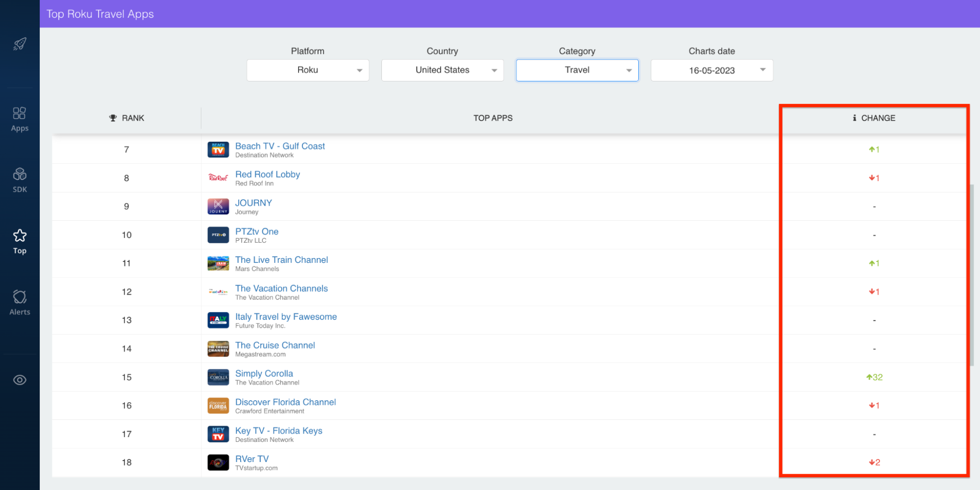Click the up 1 change for Beach TV
Viewport: 980px width, 490px height.
pos(874,150)
